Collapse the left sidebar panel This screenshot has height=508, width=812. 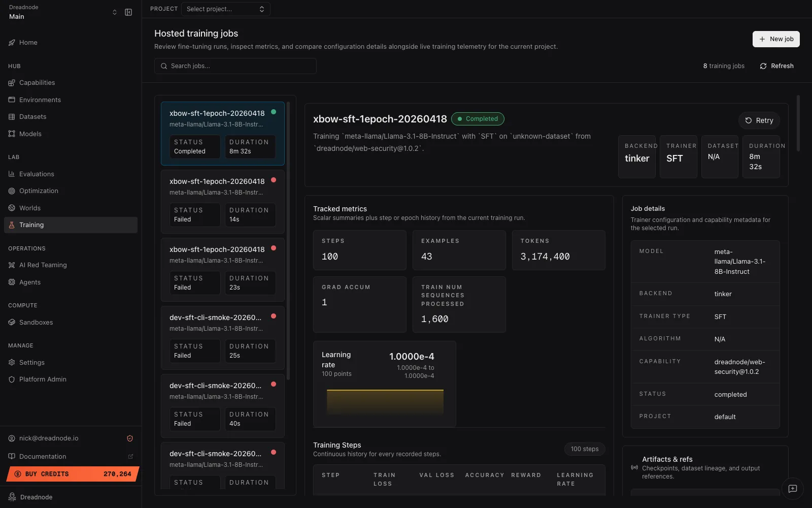click(128, 12)
